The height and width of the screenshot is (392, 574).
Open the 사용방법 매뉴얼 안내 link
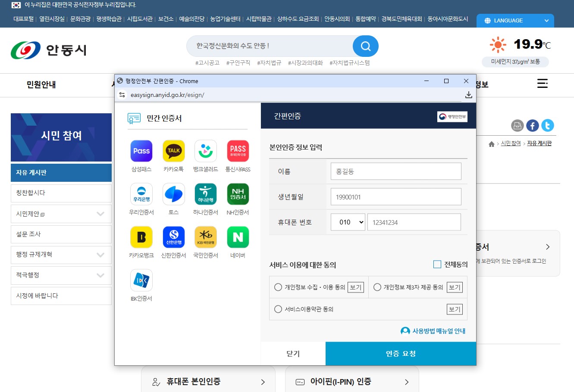(x=433, y=331)
